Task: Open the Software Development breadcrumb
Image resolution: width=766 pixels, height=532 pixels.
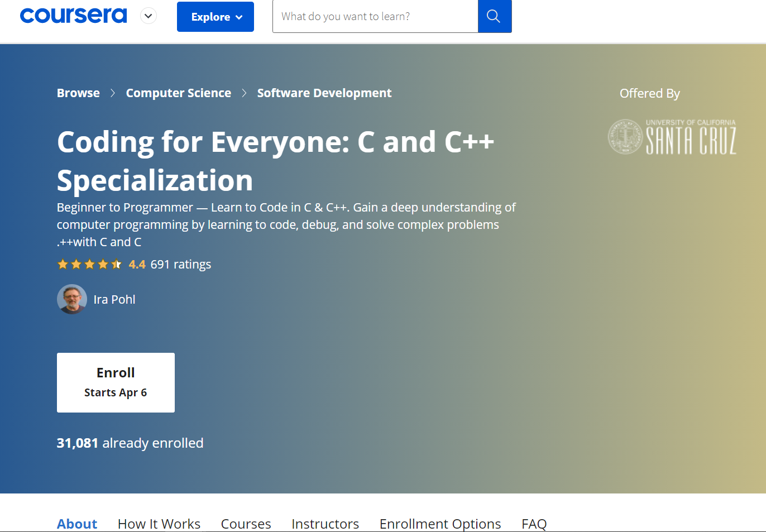Action: click(324, 93)
